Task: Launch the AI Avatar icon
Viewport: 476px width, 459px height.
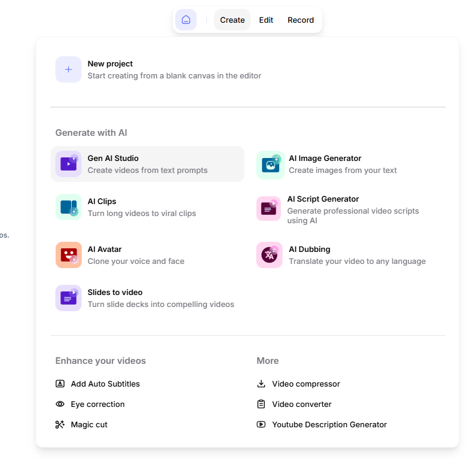Action: pos(68,255)
